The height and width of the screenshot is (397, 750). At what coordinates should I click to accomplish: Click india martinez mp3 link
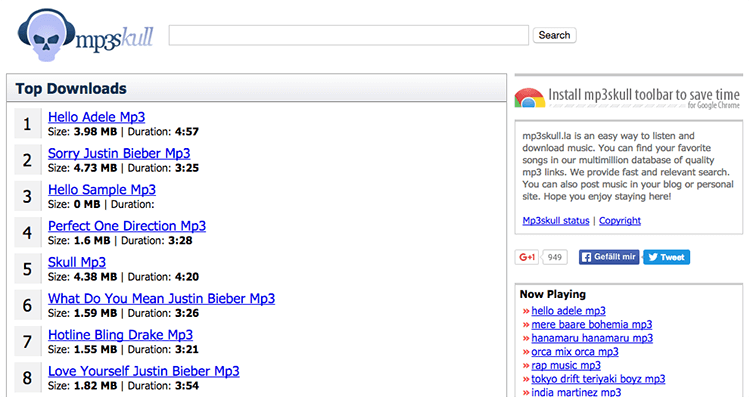[576, 392]
